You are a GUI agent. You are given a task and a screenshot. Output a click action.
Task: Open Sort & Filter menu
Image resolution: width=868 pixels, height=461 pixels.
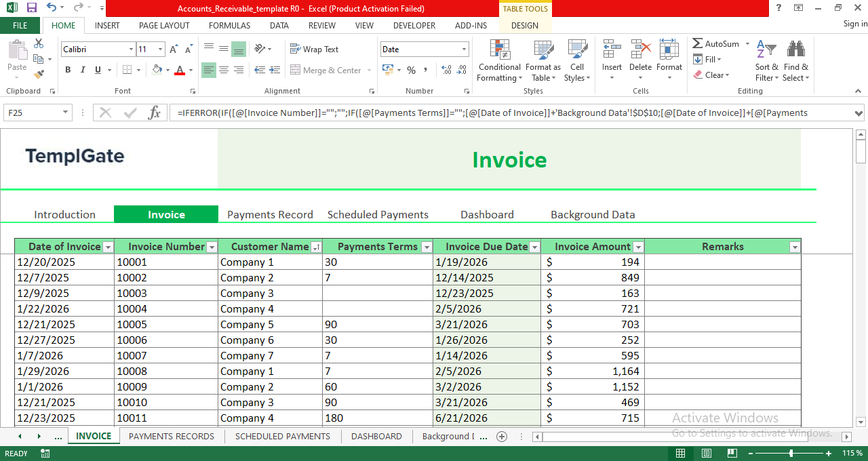(x=766, y=61)
